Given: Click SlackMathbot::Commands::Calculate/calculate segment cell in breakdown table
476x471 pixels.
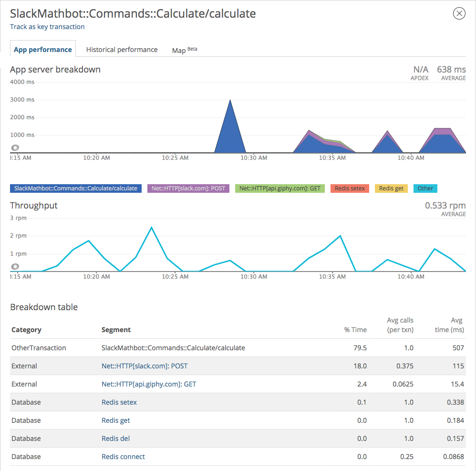Looking at the screenshot, I should (x=173, y=348).
